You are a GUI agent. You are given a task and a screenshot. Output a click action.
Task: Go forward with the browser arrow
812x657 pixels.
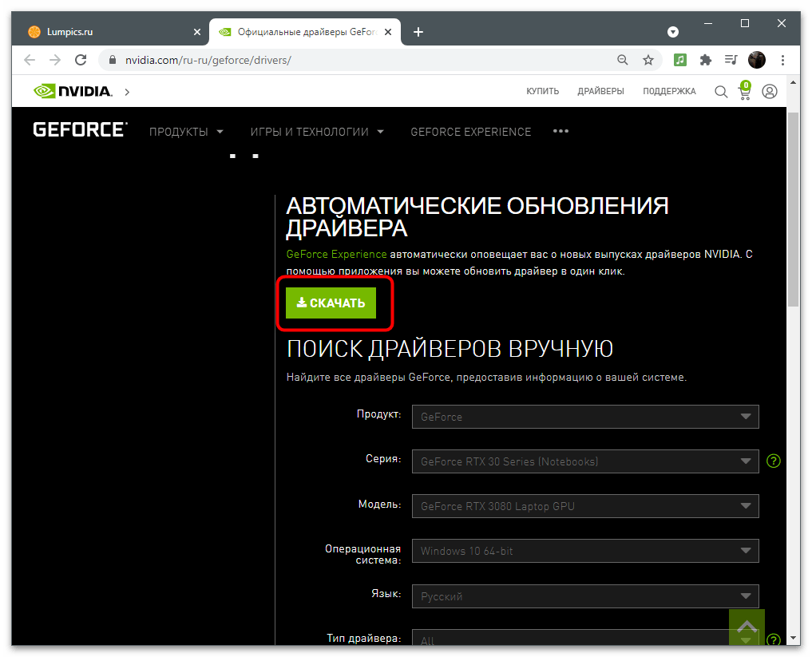(x=55, y=60)
